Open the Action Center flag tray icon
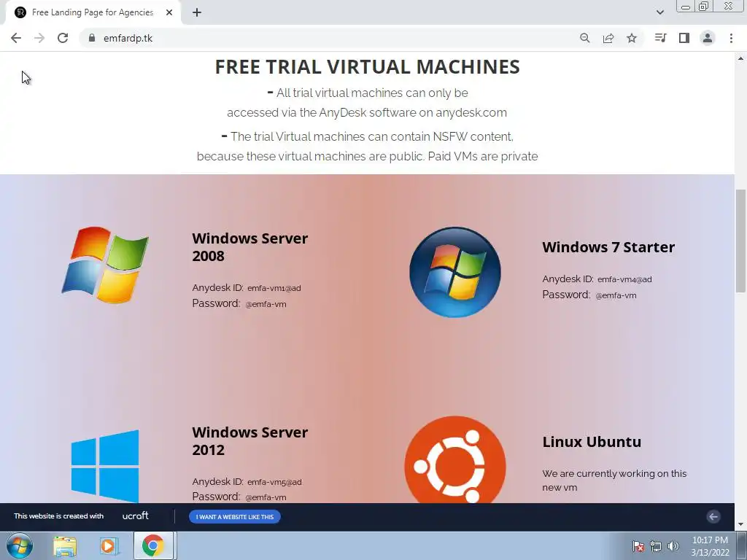 (x=638, y=546)
